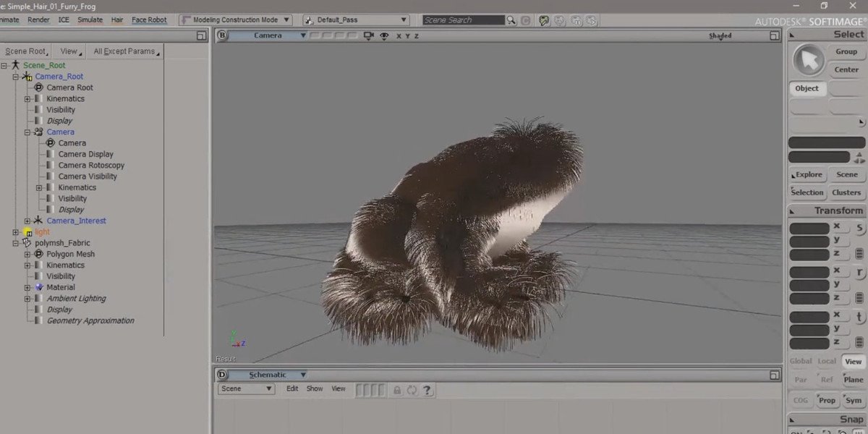Open Modeling Construction Mode dropdown

[236, 20]
